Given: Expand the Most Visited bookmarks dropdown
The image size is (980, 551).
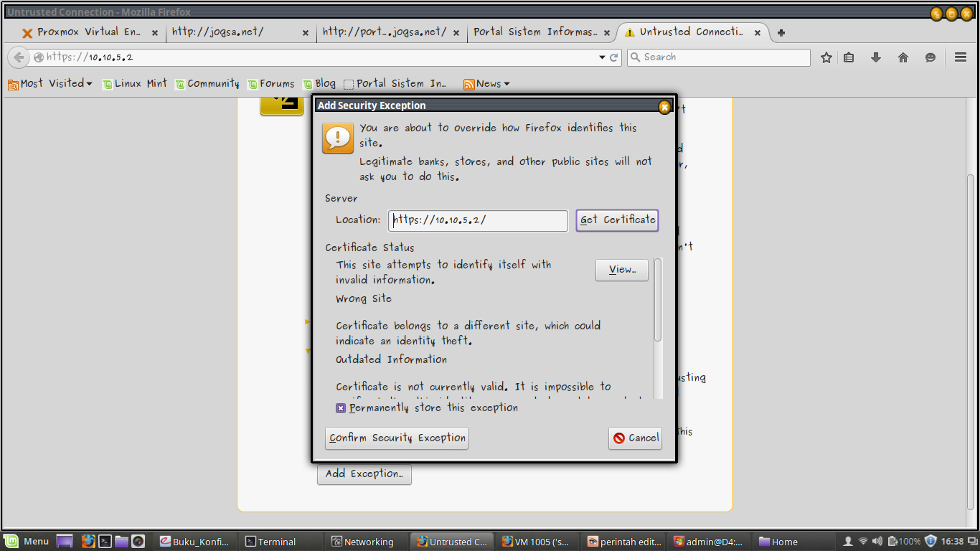Looking at the screenshot, I should point(50,84).
